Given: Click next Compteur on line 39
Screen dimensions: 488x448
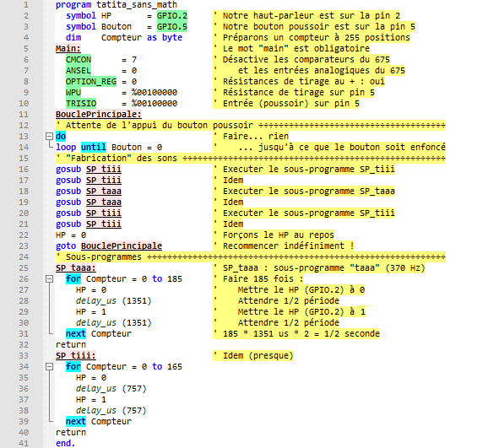Looking at the screenshot, I should pos(99,421).
